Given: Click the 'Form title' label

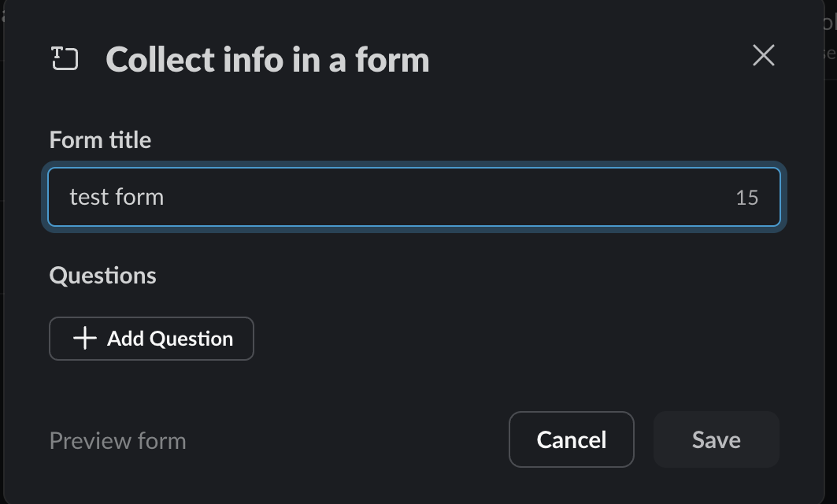Looking at the screenshot, I should [x=100, y=140].
